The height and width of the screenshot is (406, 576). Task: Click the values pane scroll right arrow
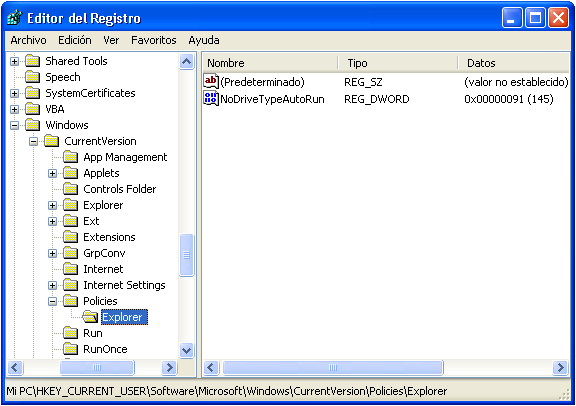coord(560,367)
